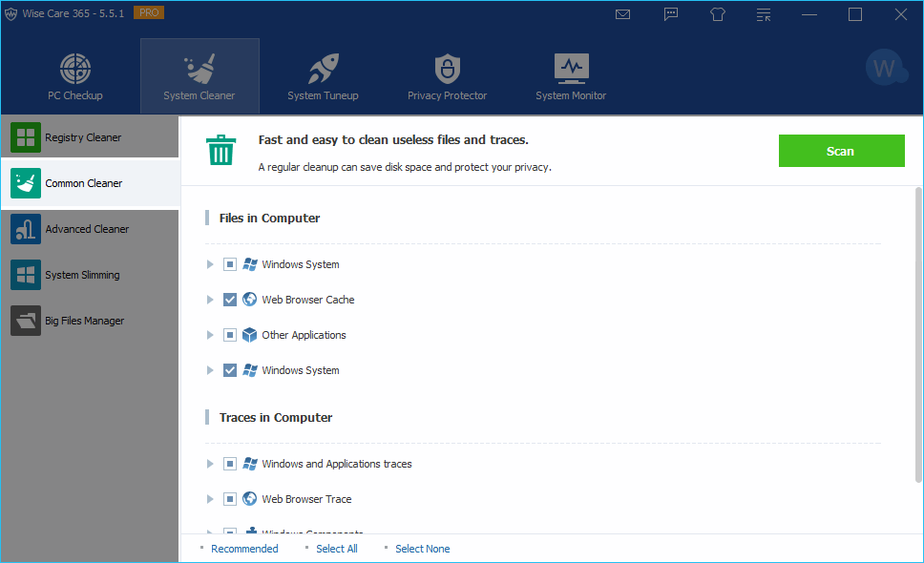This screenshot has width=924, height=563.
Task: Click the cube icon of Other Applications
Action: 250,335
